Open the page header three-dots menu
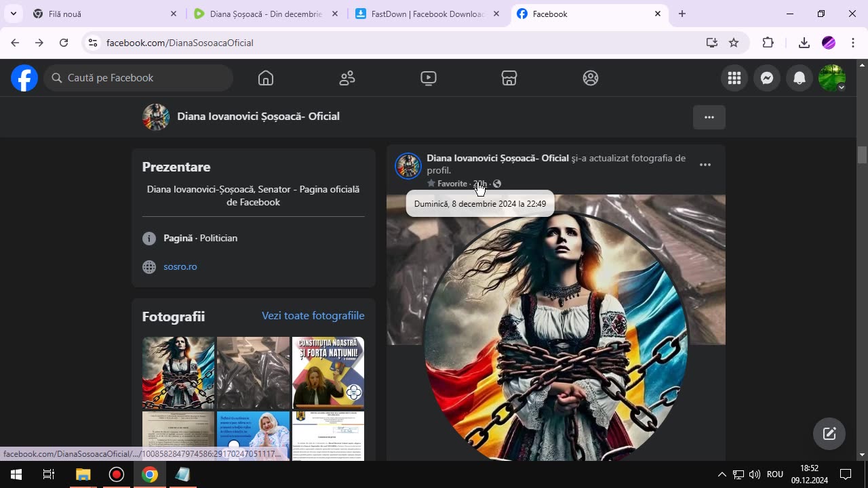 click(709, 117)
